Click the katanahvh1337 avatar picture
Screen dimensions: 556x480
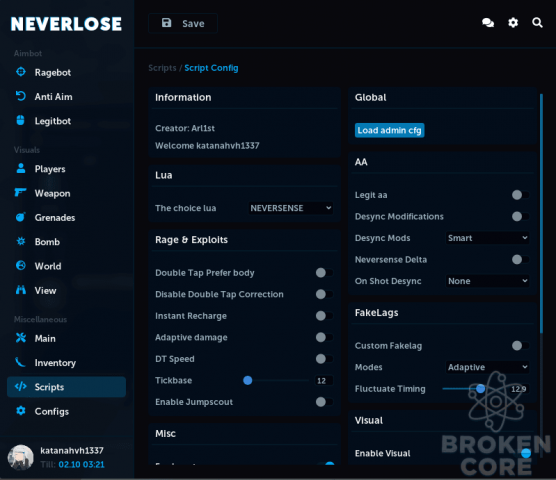[x=21, y=457]
